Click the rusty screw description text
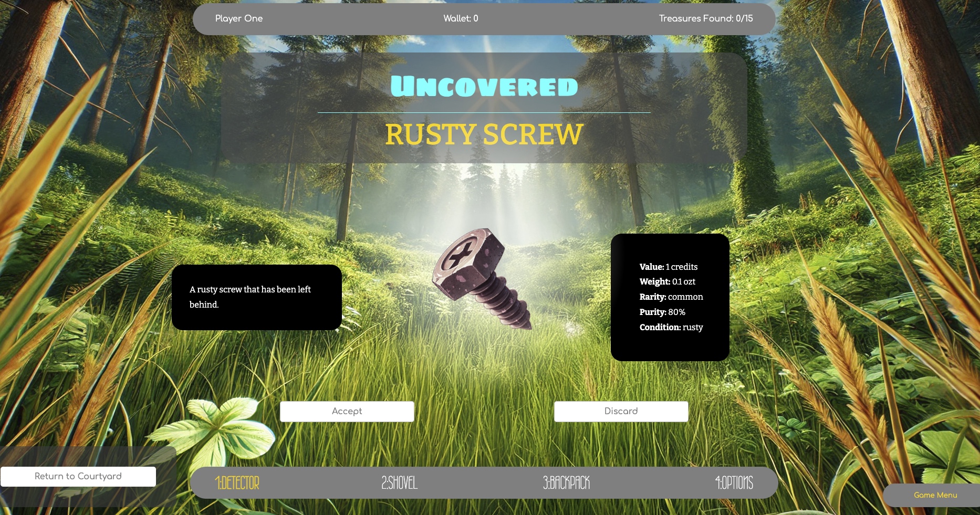The image size is (980, 515). click(x=251, y=297)
